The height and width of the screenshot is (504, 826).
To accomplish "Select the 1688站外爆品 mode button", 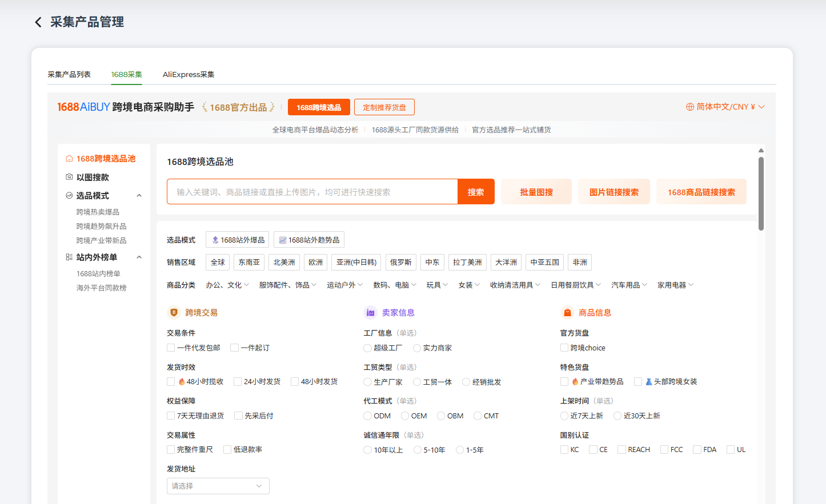I will coord(238,240).
